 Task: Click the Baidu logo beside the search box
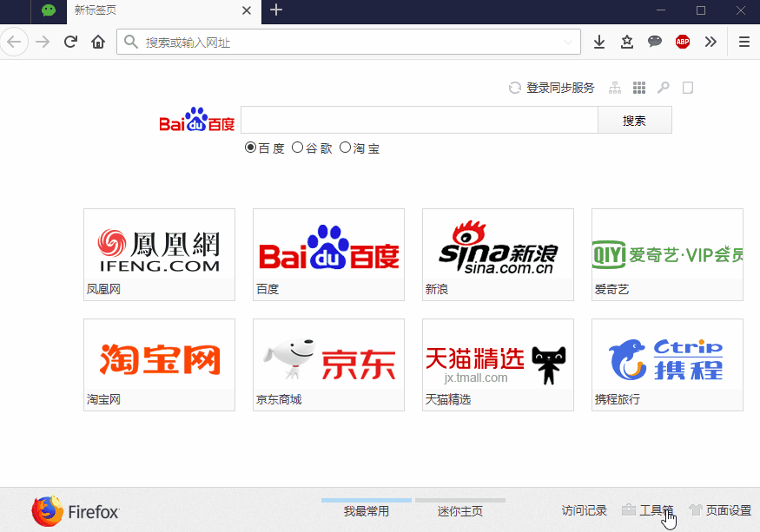(197, 120)
